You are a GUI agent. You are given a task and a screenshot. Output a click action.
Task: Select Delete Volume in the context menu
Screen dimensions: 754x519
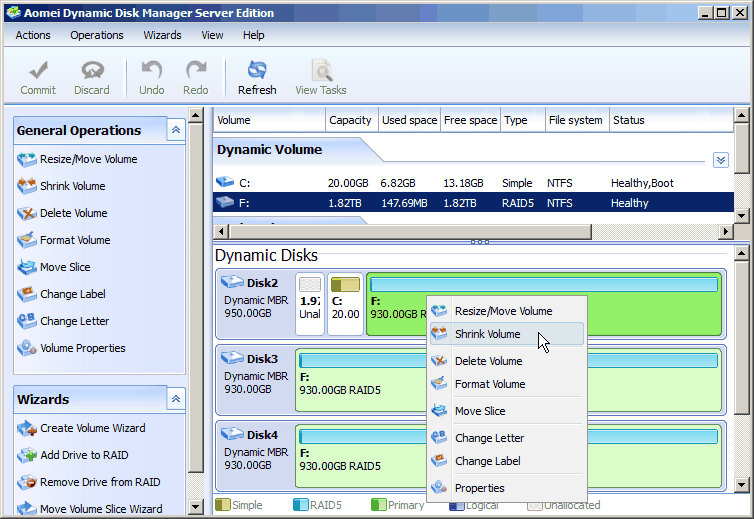coord(488,361)
